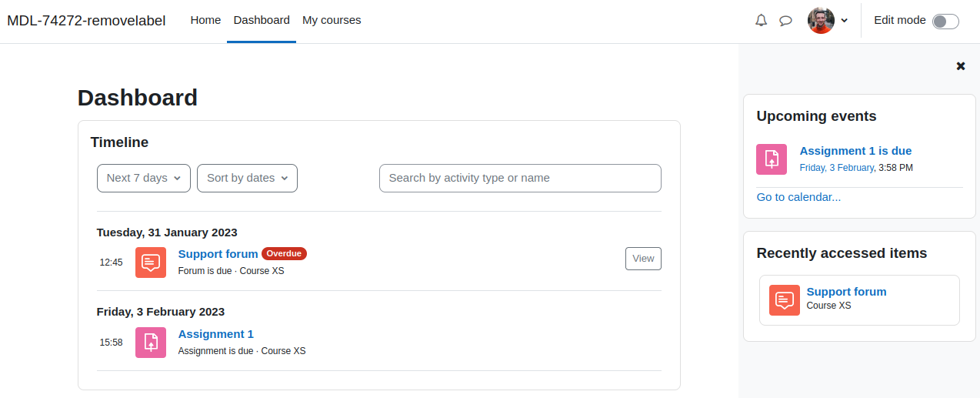The height and width of the screenshot is (398, 980).
Task: Open the notifications bell icon
Action: point(761,21)
